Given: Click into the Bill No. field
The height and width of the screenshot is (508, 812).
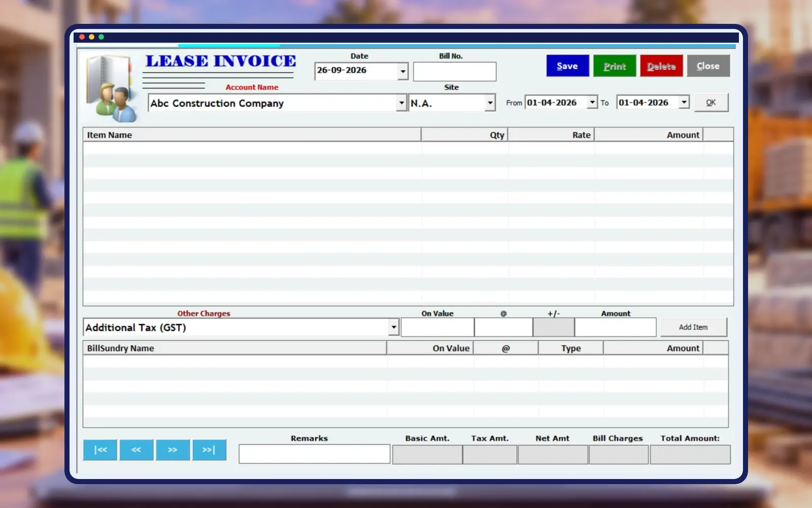Looking at the screenshot, I should point(455,72).
